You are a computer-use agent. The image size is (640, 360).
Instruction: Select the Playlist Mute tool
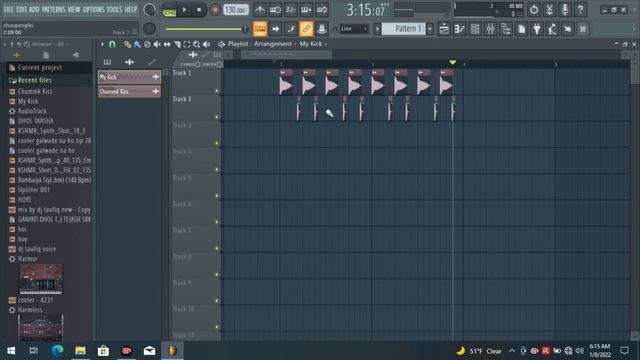(x=157, y=44)
